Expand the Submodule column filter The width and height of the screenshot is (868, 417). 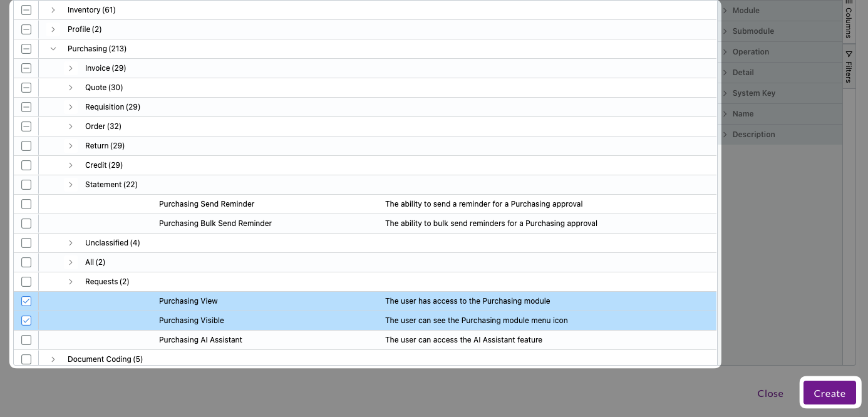[724, 31]
